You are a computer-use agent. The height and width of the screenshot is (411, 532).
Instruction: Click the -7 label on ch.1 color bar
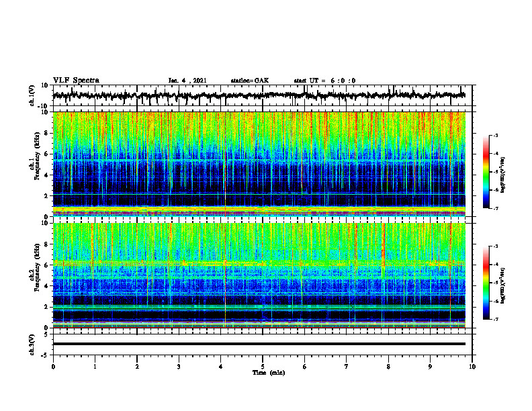point(495,208)
